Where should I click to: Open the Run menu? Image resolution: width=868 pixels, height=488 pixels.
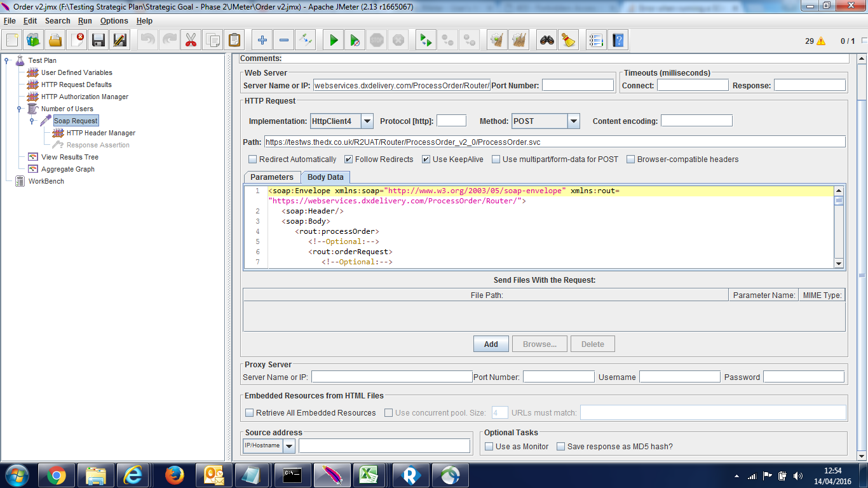(85, 21)
